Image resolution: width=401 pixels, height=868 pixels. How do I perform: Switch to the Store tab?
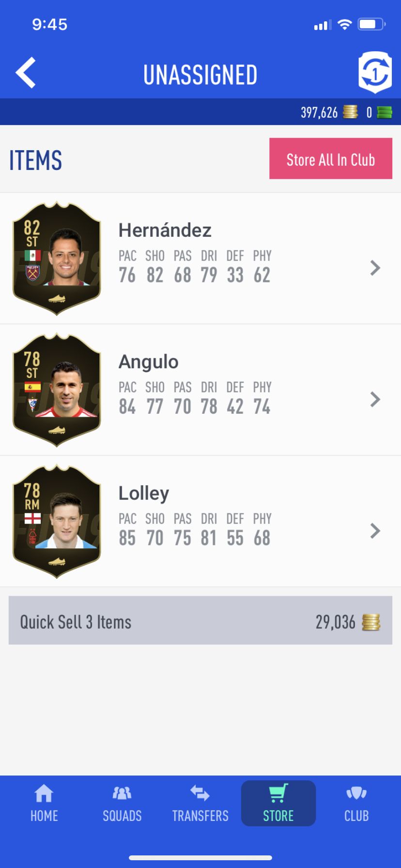278,803
